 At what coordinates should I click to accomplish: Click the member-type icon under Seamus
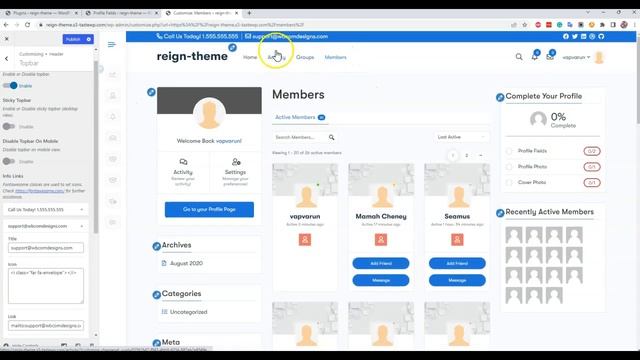click(x=457, y=240)
